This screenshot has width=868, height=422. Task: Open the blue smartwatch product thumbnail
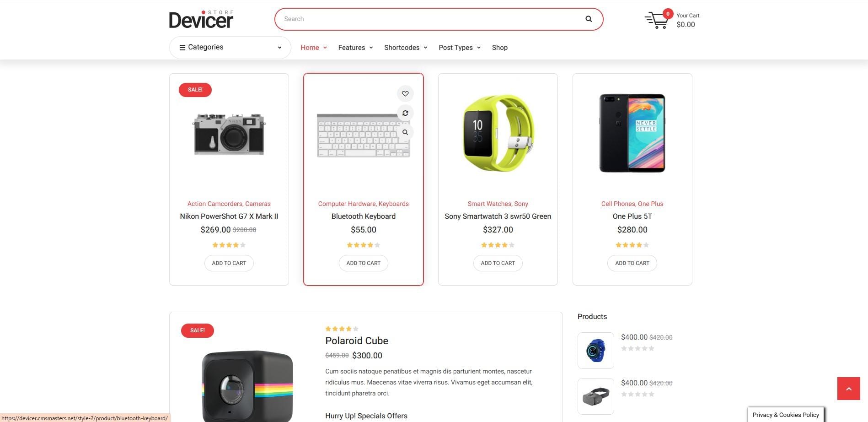click(595, 351)
